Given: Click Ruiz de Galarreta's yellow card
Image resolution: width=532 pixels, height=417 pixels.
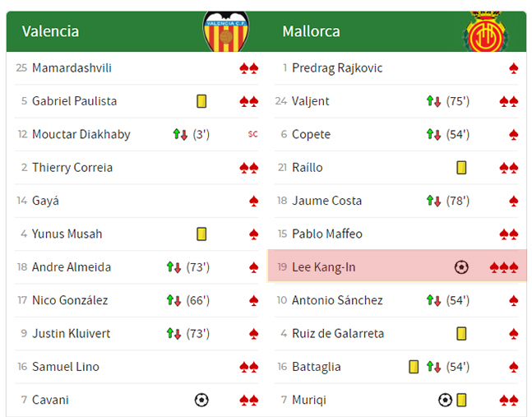Looking at the screenshot, I should tap(461, 334).
